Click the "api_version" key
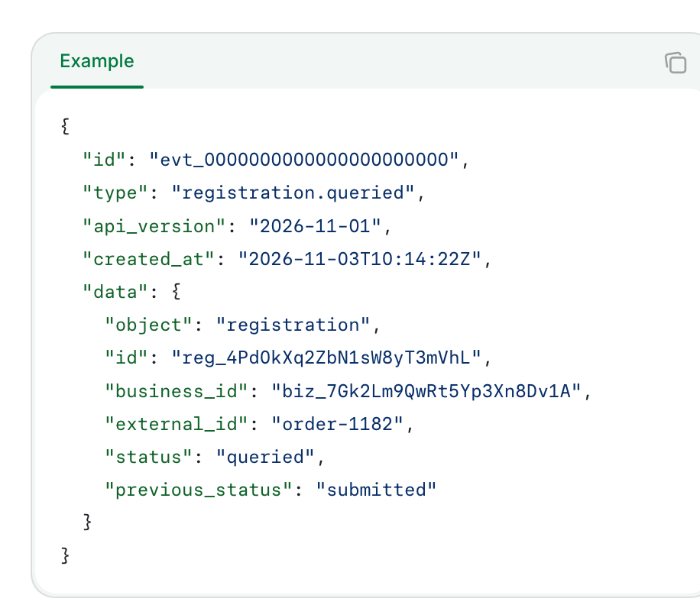The height and width of the screenshot is (605, 700). (154, 226)
